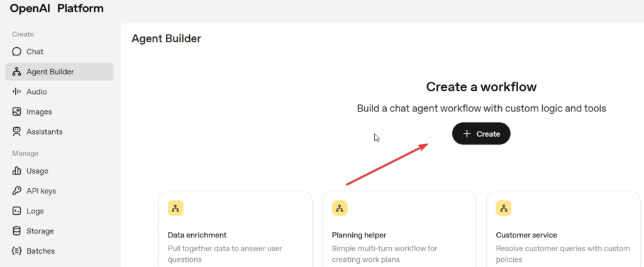
Task: Open Assistants using the robot icon
Action: point(17,132)
